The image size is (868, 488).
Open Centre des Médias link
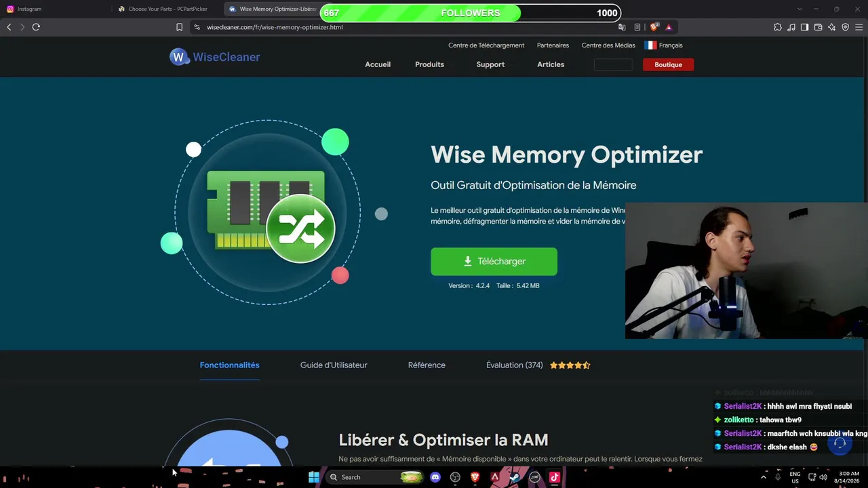tap(608, 45)
